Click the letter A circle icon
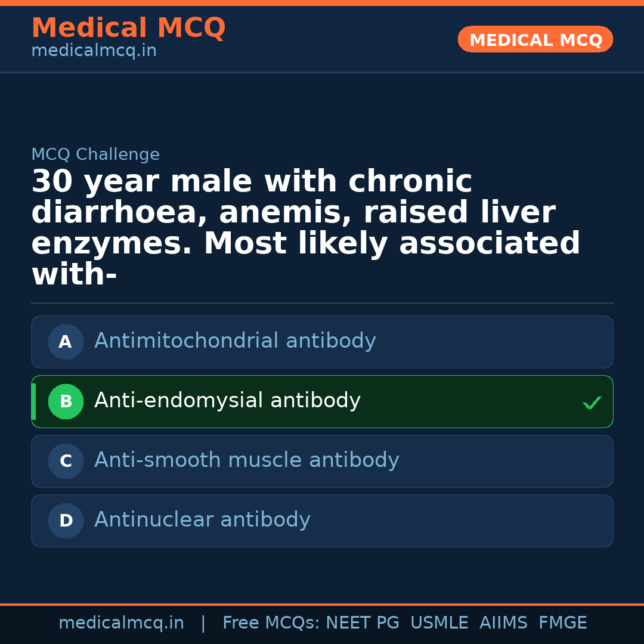This screenshot has width=644, height=644. [66, 342]
